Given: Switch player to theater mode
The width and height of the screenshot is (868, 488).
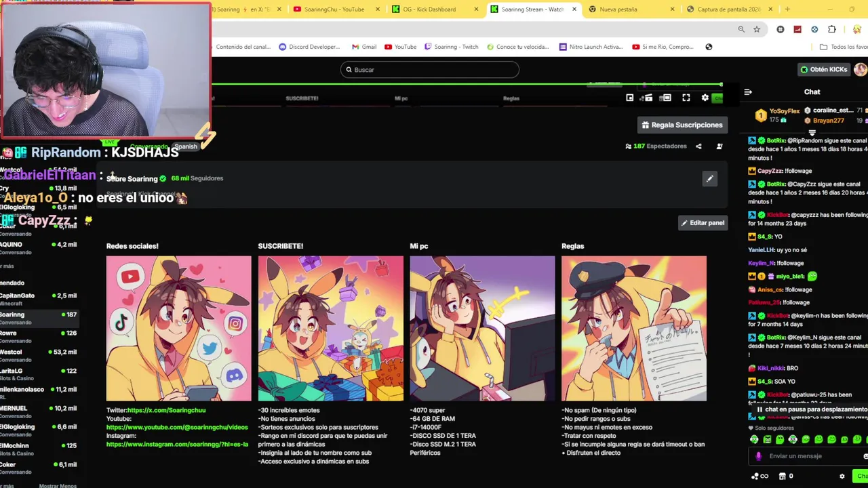Looking at the screenshot, I should (x=666, y=98).
